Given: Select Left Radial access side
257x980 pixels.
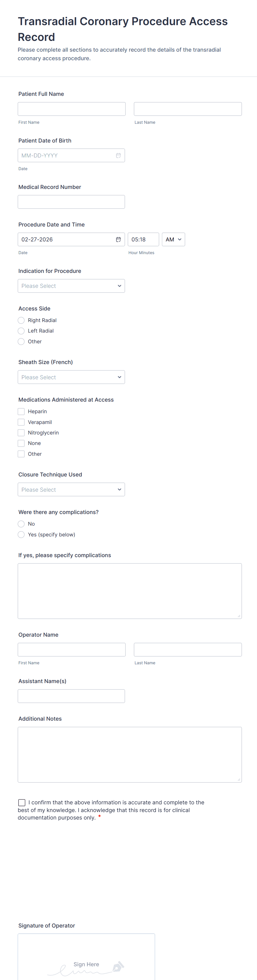Looking at the screenshot, I should [21, 331].
